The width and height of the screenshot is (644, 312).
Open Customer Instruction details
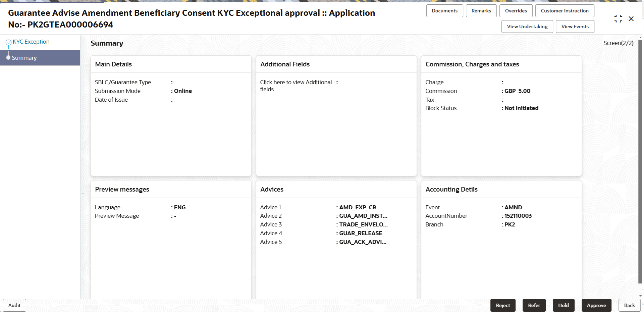[565, 10]
